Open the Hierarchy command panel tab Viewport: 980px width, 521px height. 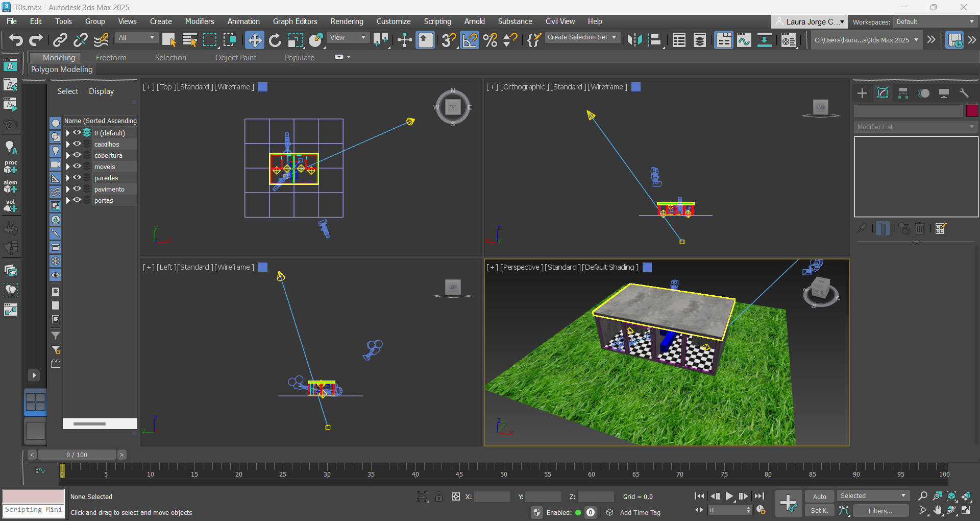[903, 93]
